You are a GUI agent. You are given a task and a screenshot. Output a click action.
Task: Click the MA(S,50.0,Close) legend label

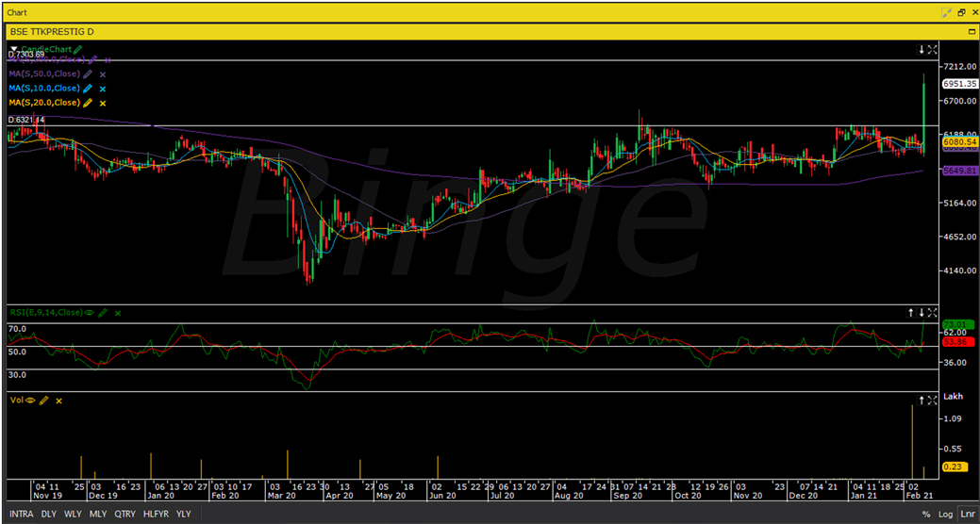tap(44, 74)
